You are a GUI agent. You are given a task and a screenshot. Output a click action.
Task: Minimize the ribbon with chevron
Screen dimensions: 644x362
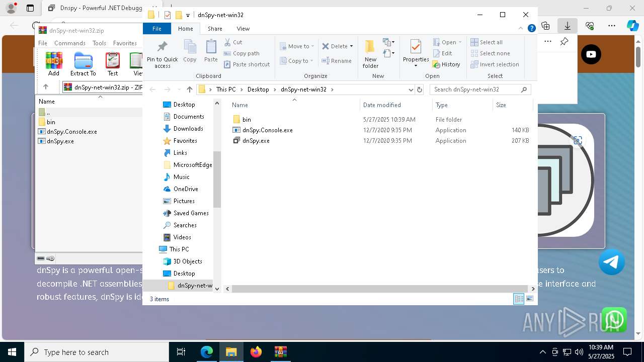(521, 29)
